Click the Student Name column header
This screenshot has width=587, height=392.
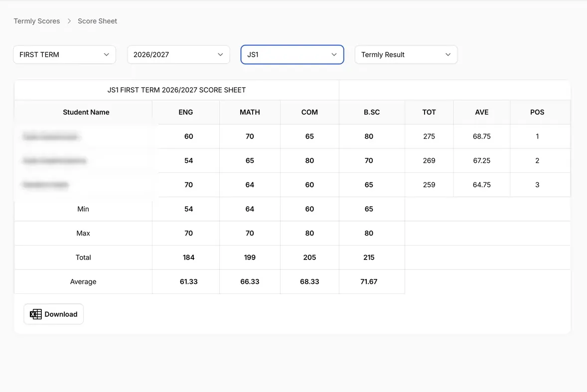point(86,112)
